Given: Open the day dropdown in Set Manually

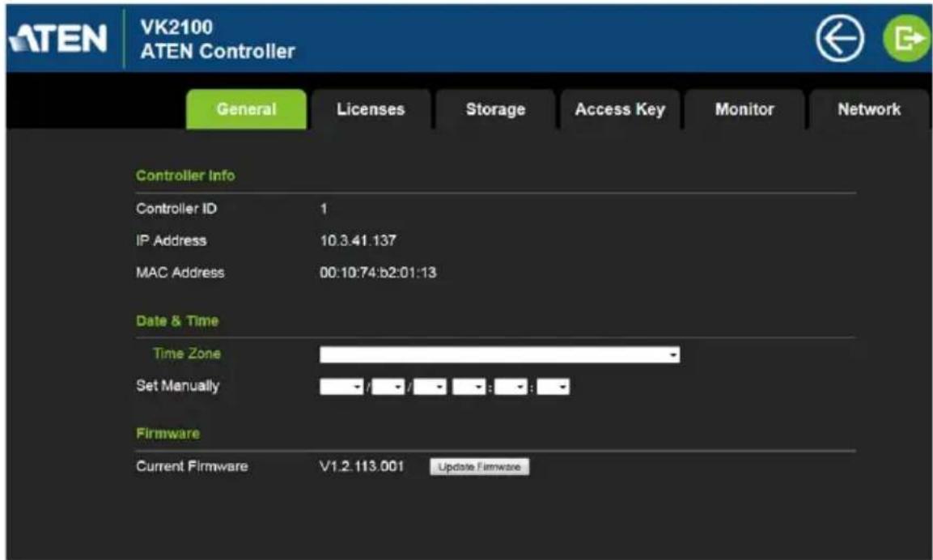Looking at the screenshot, I should (x=430, y=387).
